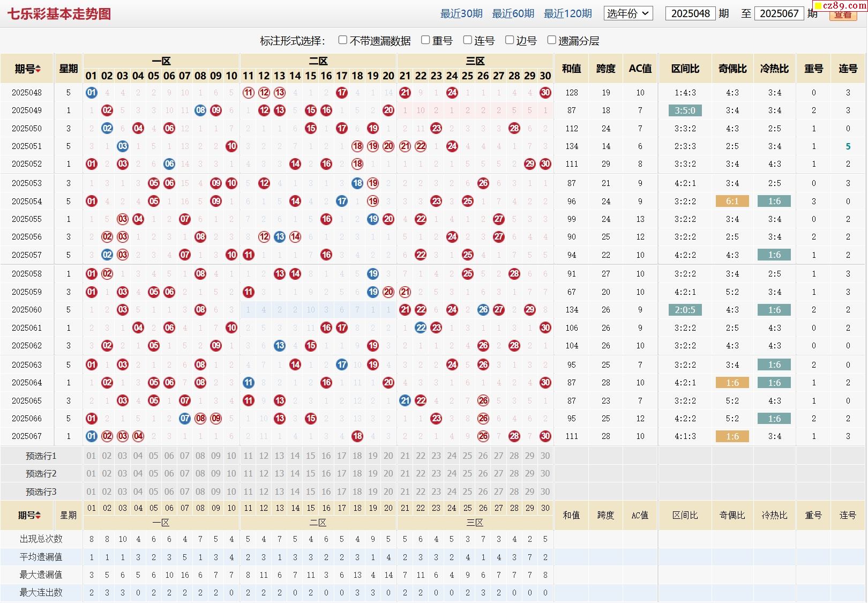Show the 最近30期 results
This screenshot has width=868, height=603.
[461, 14]
